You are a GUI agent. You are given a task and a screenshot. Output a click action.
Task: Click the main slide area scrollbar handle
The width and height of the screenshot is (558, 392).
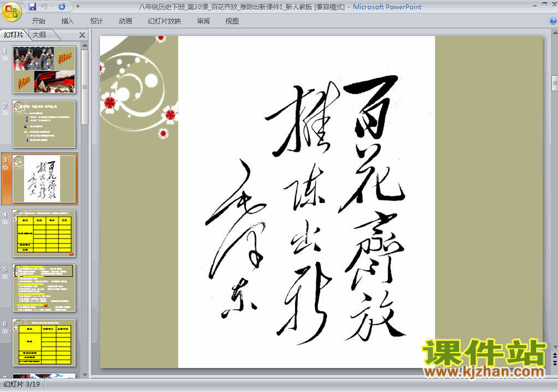(x=555, y=83)
